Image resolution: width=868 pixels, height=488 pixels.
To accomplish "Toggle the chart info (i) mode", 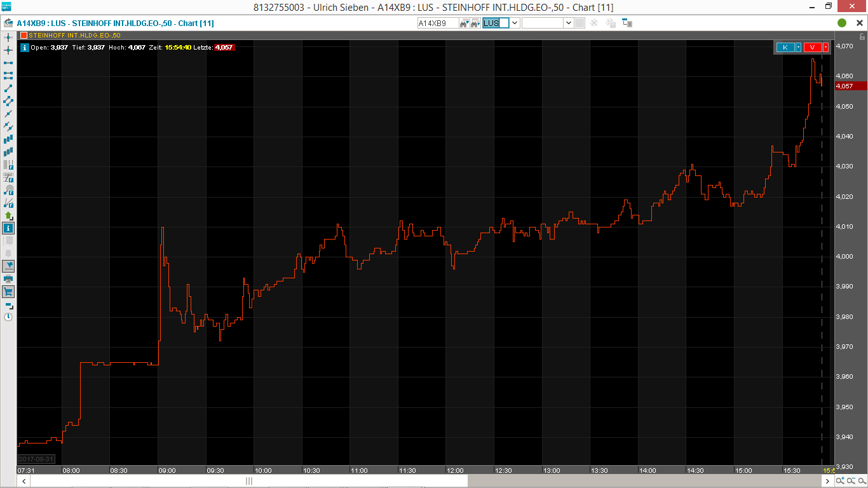I will (x=8, y=227).
